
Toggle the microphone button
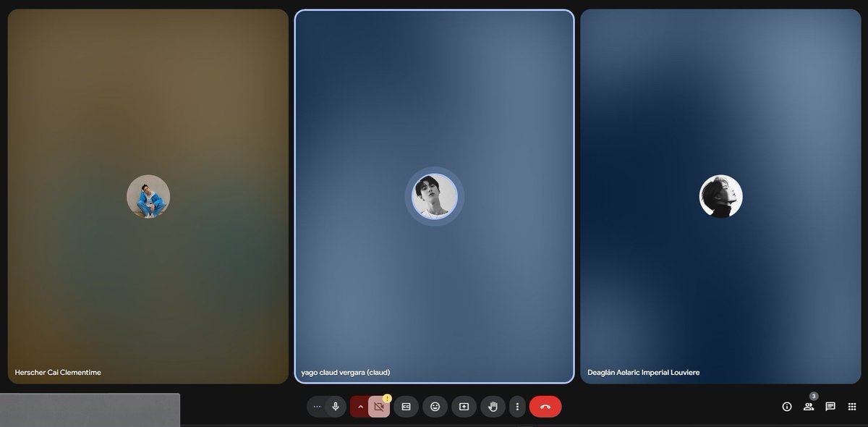pyautogui.click(x=336, y=407)
